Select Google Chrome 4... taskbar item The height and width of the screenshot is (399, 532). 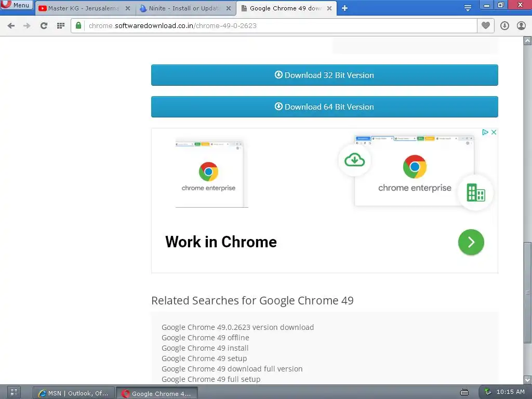(157, 393)
